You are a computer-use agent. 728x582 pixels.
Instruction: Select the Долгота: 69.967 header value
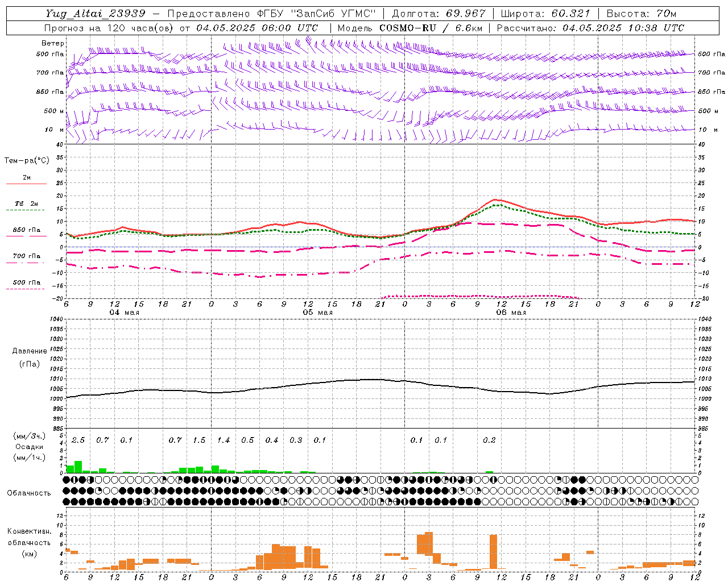(x=439, y=14)
